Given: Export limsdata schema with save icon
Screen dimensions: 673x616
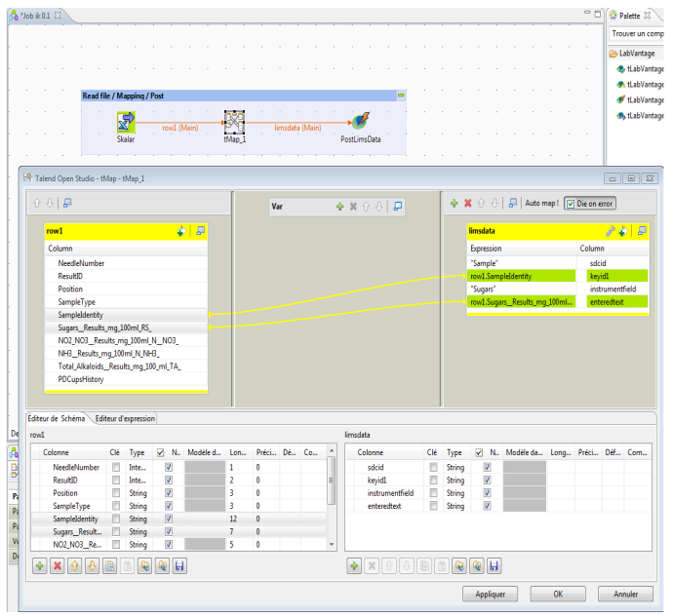Looking at the screenshot, I should (494, 566).
